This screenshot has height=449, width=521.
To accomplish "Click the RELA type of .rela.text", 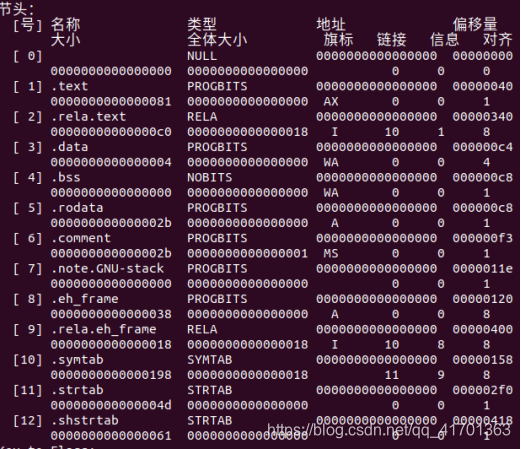I will click(202, 117).
